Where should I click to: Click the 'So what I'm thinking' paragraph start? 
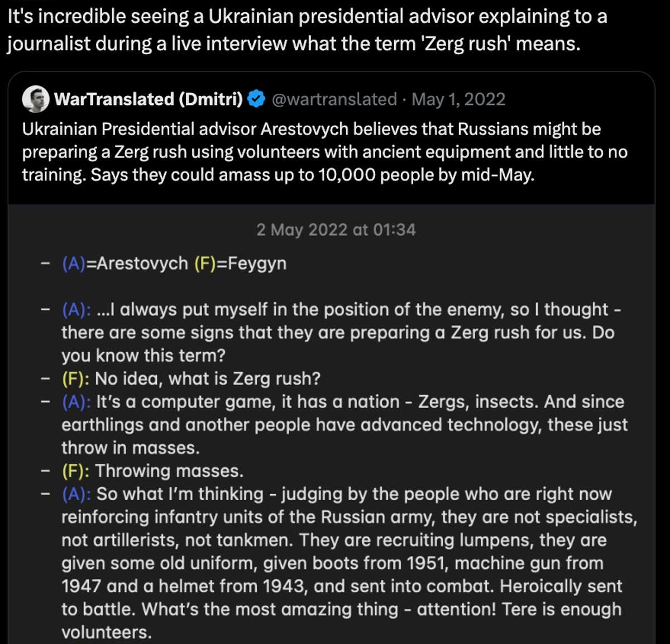pyautogui.click(x=179, y=494)
